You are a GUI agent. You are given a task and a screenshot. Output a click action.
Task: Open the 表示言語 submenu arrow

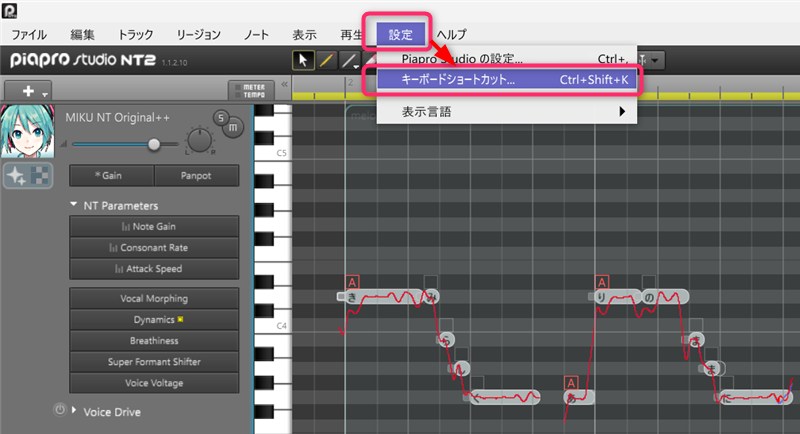[622, 111]
